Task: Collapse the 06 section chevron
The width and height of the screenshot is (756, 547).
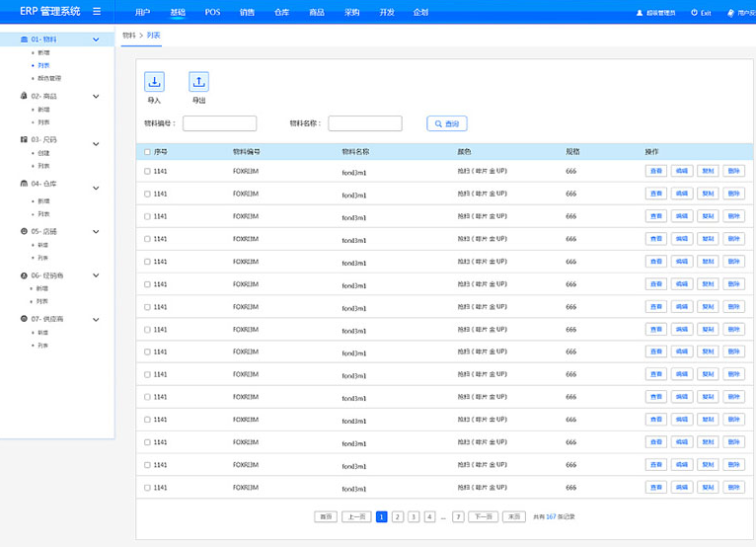Action: (96, 275)
